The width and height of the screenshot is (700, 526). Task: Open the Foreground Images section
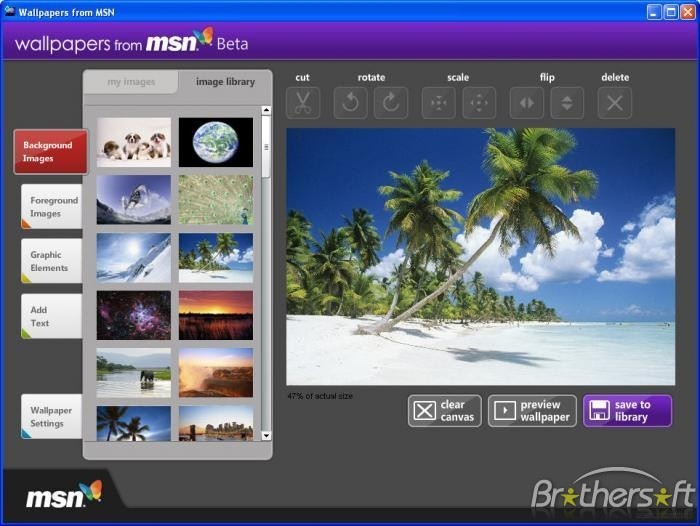[52, 207]
